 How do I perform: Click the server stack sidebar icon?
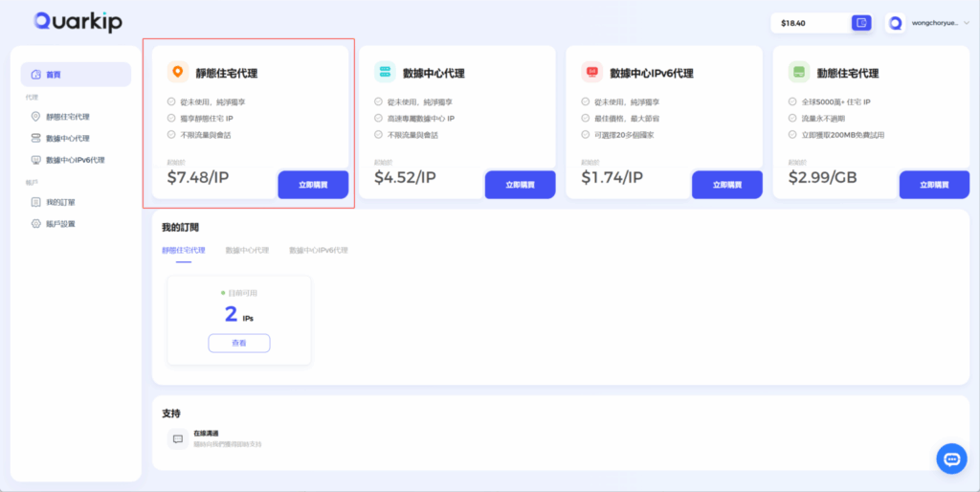(35, 138)
